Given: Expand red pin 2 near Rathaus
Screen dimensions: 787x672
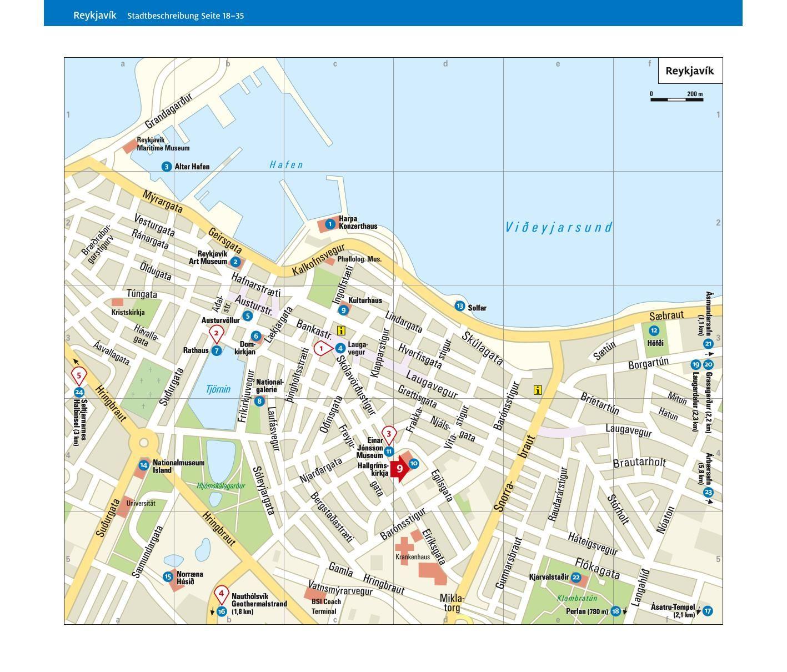Looking at the screenshot, I should point(216,333).
